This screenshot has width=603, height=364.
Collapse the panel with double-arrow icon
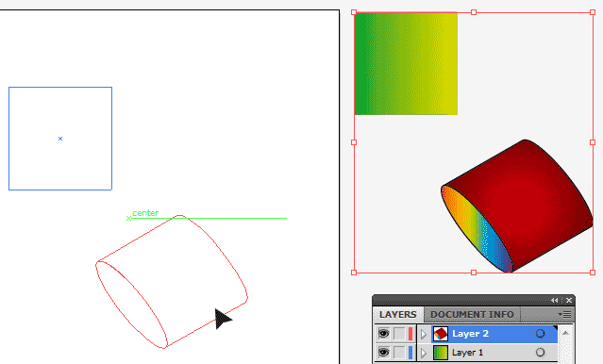click(554, 300)
